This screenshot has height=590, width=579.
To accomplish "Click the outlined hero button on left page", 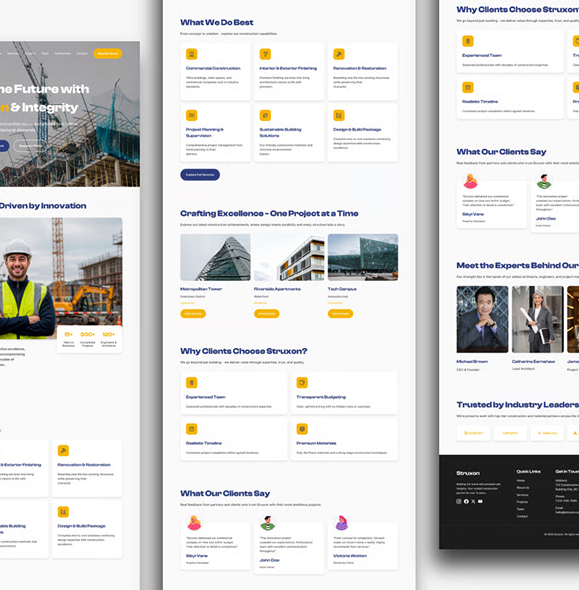I will click(31, 146).
